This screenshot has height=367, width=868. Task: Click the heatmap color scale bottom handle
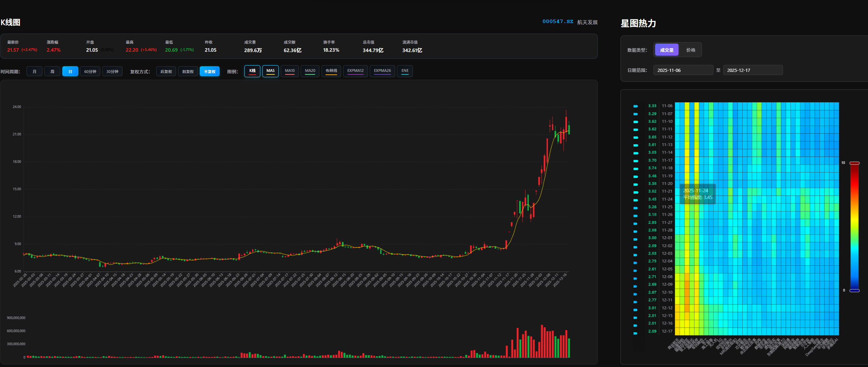tap(855, 290)
